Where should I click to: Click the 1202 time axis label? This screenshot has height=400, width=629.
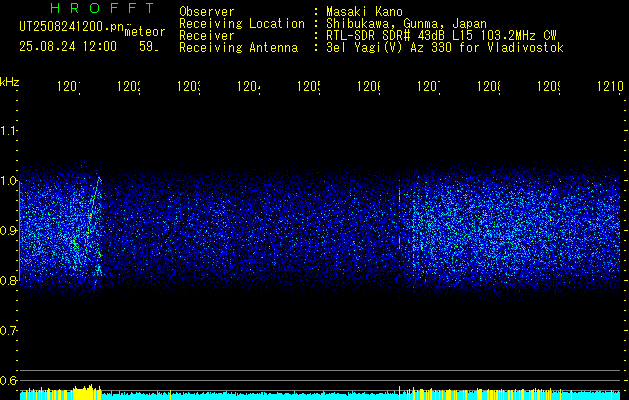click(129, 87)
